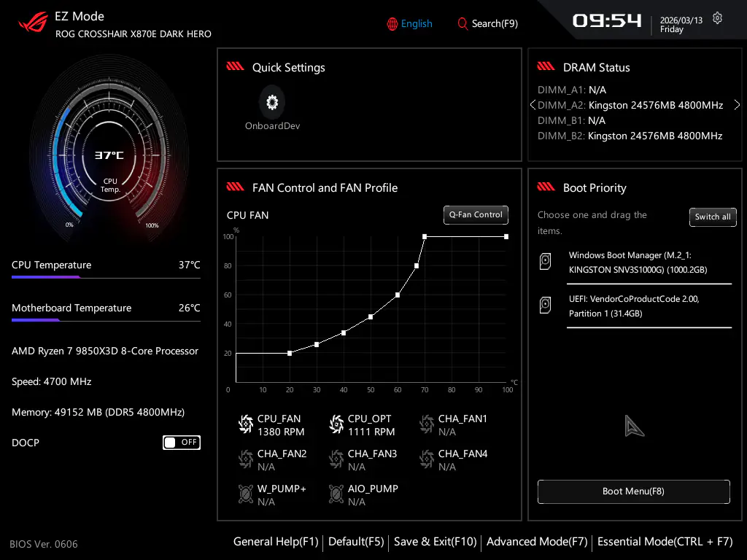
Task: Click the ROG CROSSHAIR X870E DARK HERO title
Action: pyautogui.click(x=133, y=34)
